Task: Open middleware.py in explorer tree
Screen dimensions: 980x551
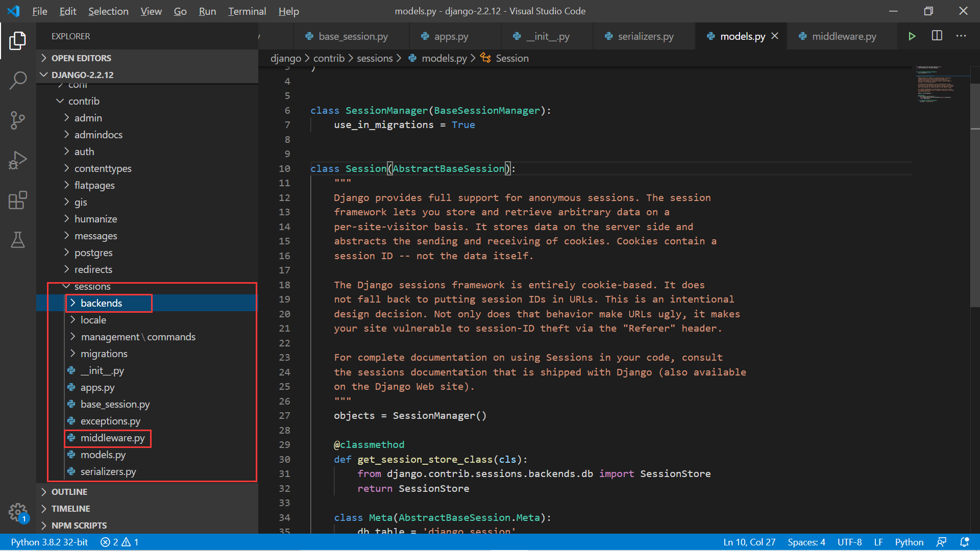Action: pos(112,438)
